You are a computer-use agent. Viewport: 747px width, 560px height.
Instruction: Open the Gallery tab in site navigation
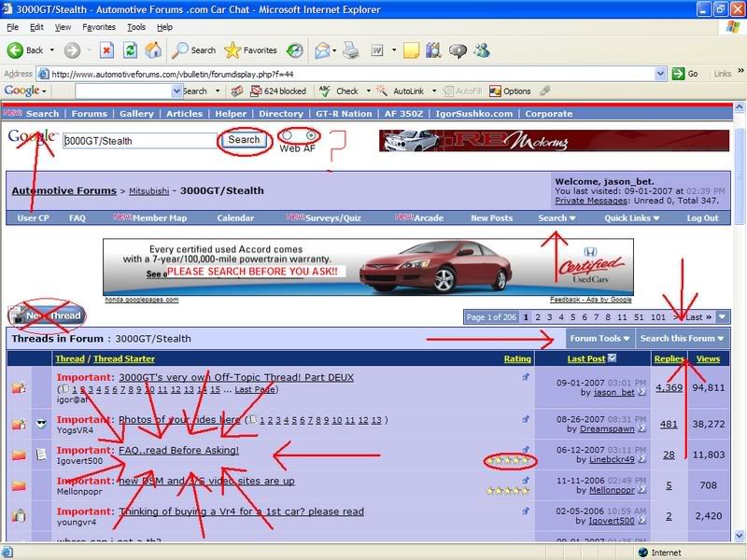136,114
